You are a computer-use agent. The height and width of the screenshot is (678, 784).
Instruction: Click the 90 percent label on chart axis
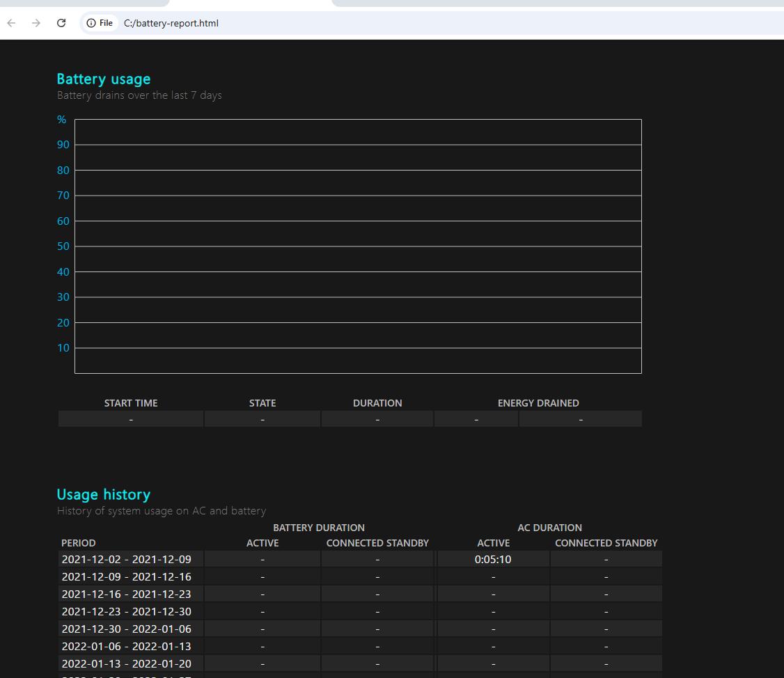(x=63, y=145)
